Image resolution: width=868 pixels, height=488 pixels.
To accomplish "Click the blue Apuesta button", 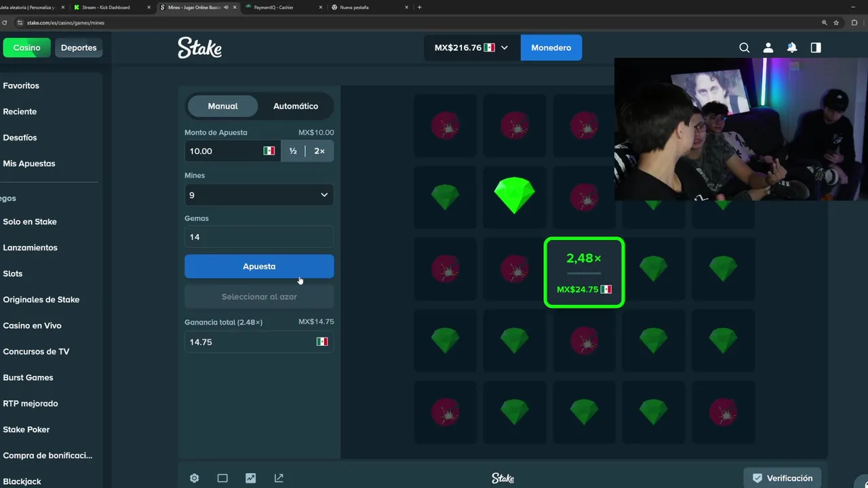I will 259,266.
